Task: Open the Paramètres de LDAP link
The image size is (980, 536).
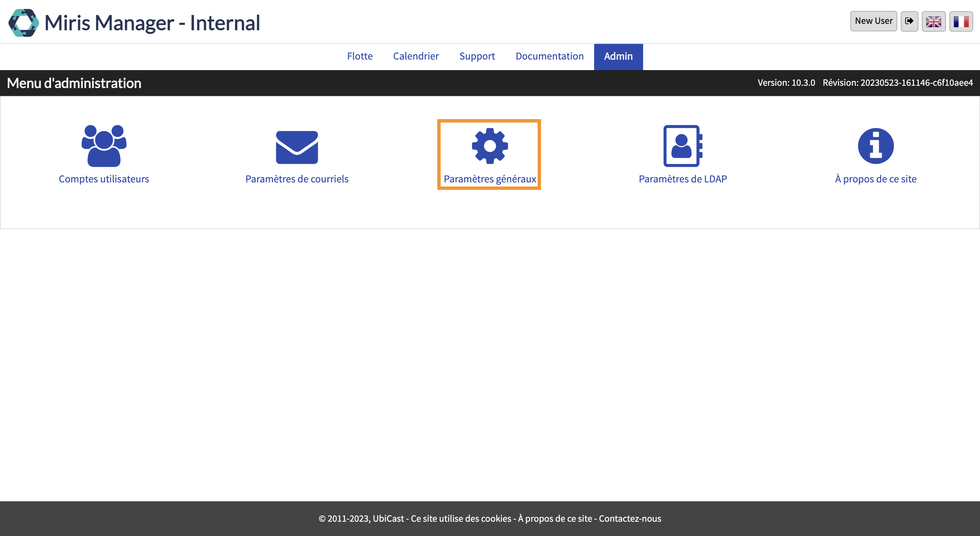Action: click(x=683, y=179)
